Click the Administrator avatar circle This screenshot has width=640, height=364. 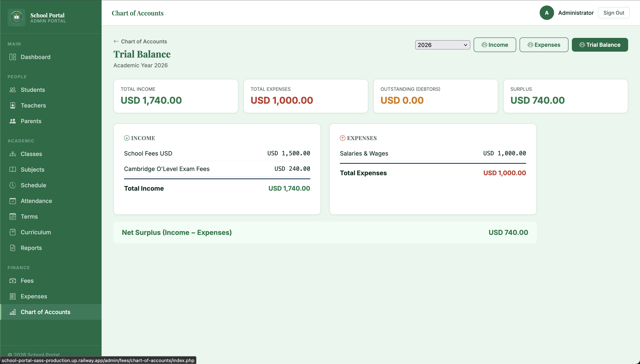pyautogui.click(x=546, y=13)
